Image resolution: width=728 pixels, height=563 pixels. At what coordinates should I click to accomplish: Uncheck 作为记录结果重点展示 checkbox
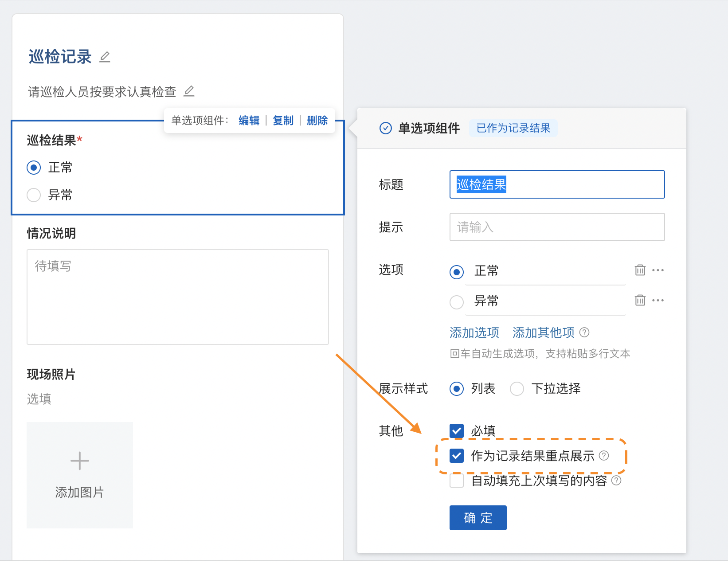click(457, 456)
